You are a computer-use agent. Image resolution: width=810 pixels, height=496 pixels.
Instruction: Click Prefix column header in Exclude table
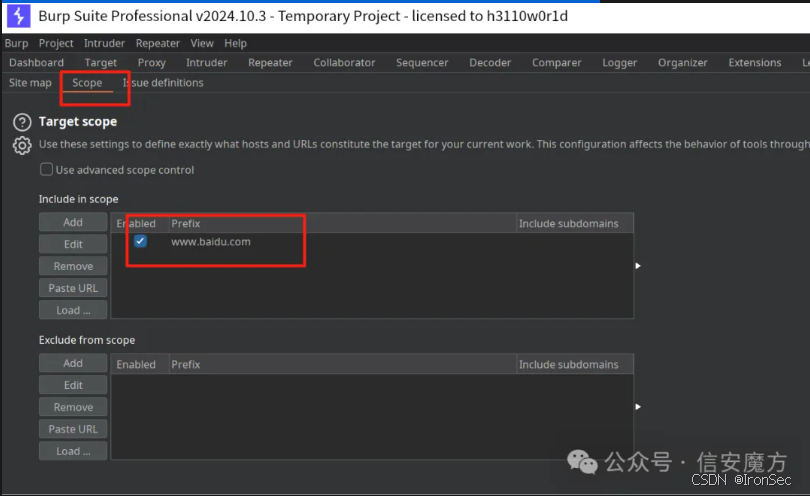pos(342,365)
